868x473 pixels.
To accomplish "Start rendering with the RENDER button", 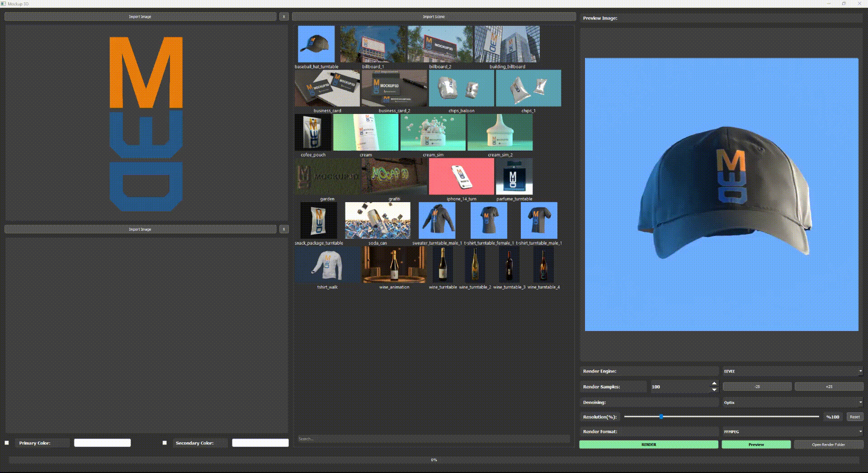I will pyautogui.click(x=649, y=445).
